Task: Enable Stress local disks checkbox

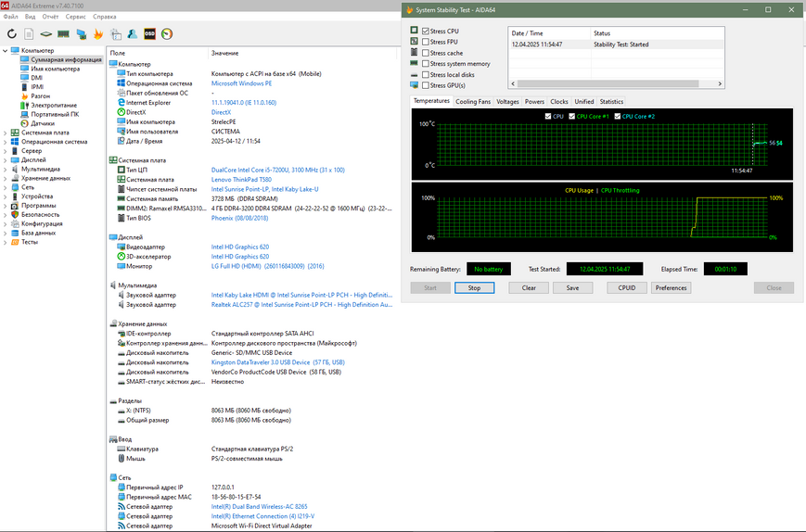Action: pos(426,75)
